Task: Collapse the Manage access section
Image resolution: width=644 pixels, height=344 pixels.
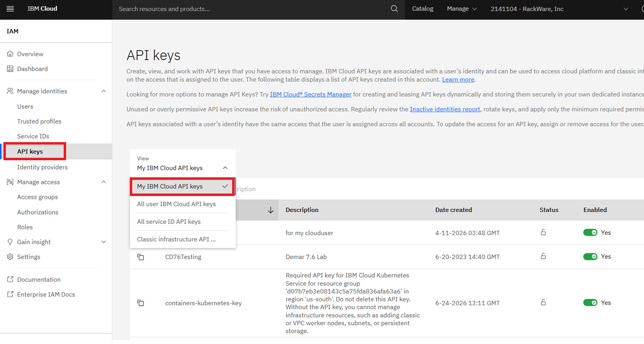Action: point(103,182)
